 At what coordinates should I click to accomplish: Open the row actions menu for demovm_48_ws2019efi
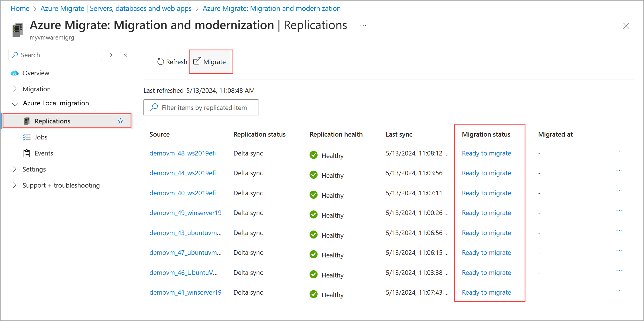coord(619,151)
